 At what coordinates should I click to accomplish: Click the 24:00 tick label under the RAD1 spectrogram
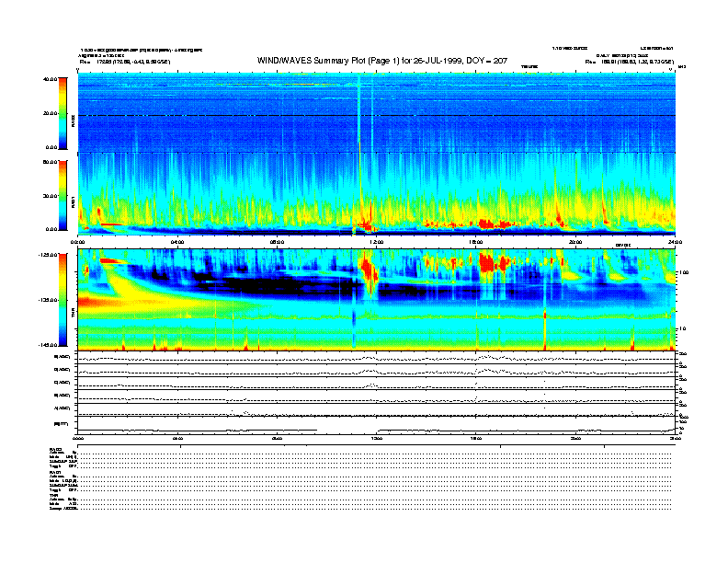675,242
